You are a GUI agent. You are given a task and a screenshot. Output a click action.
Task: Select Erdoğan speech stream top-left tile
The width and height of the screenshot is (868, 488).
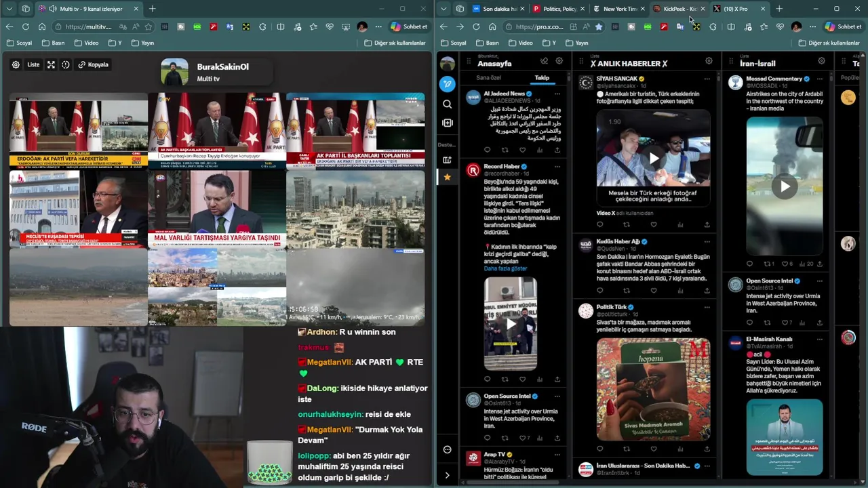click(79, 130)
